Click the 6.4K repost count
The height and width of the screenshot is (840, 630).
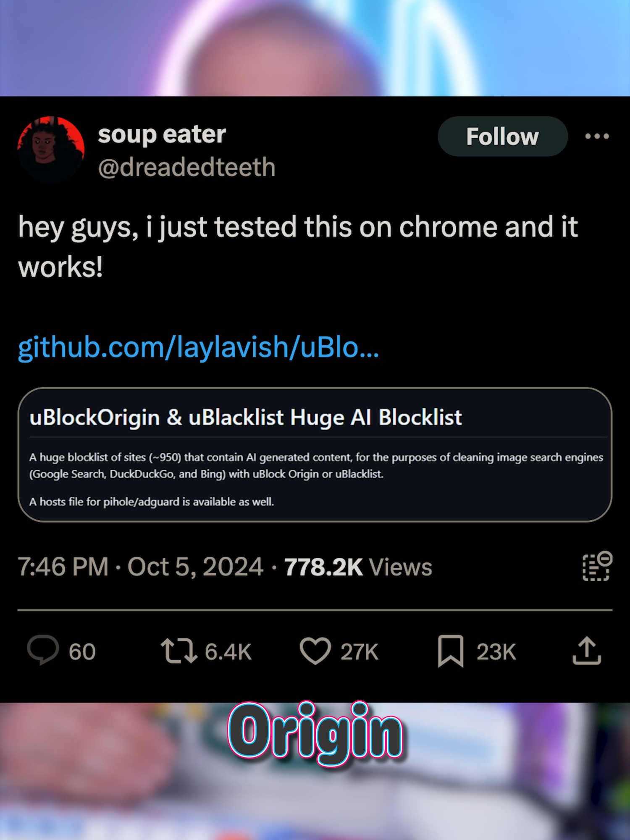pyautogui.click(x=226, y=651)
